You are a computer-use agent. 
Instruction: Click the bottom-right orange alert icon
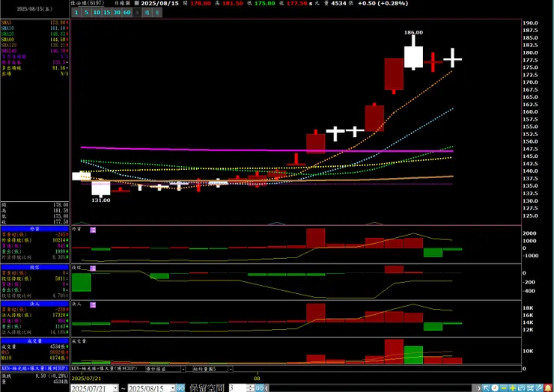click(x=549, y=388)
